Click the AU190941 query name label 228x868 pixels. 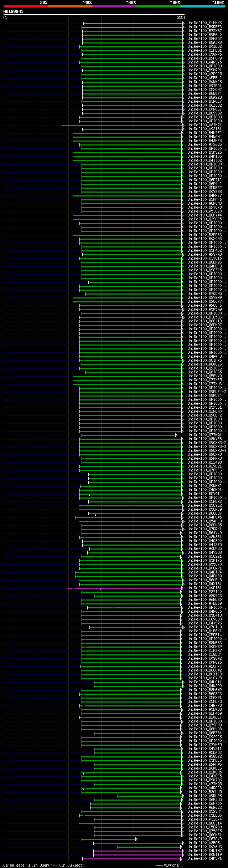[x=14, y=11]
